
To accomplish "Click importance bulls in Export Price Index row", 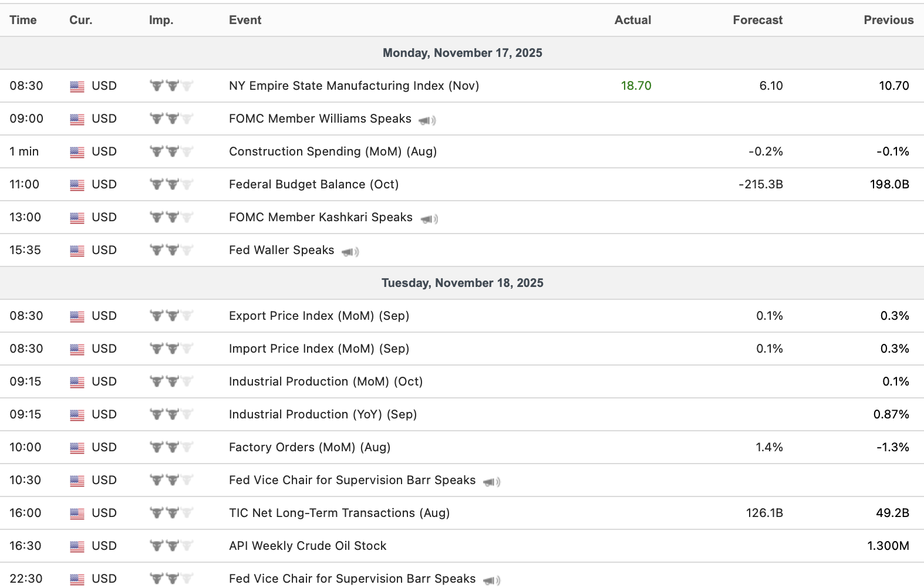I will click(171, 316).
